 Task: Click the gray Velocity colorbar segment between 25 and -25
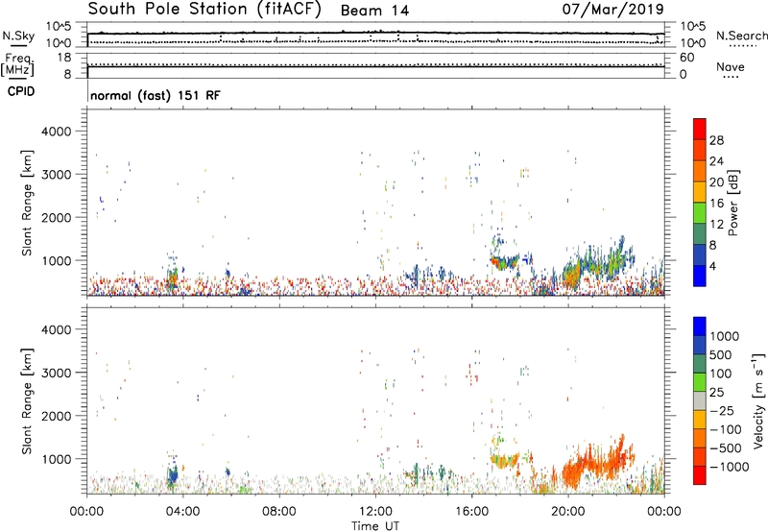point(700,400)
